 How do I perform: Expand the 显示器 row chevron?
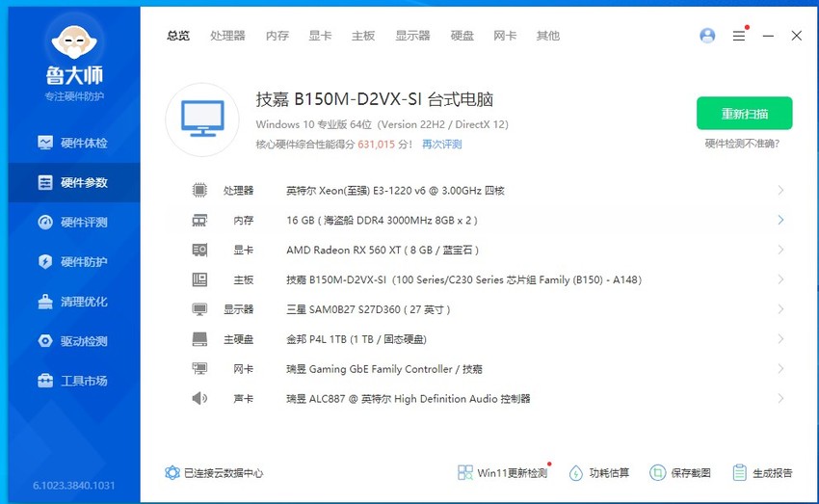coord(780,309)
